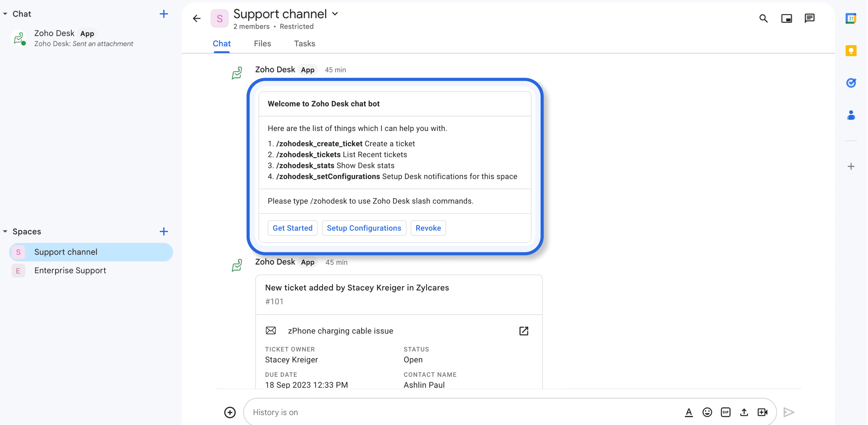868x425 pixels.
Task: Click the Get Started button
Action: 292,228
